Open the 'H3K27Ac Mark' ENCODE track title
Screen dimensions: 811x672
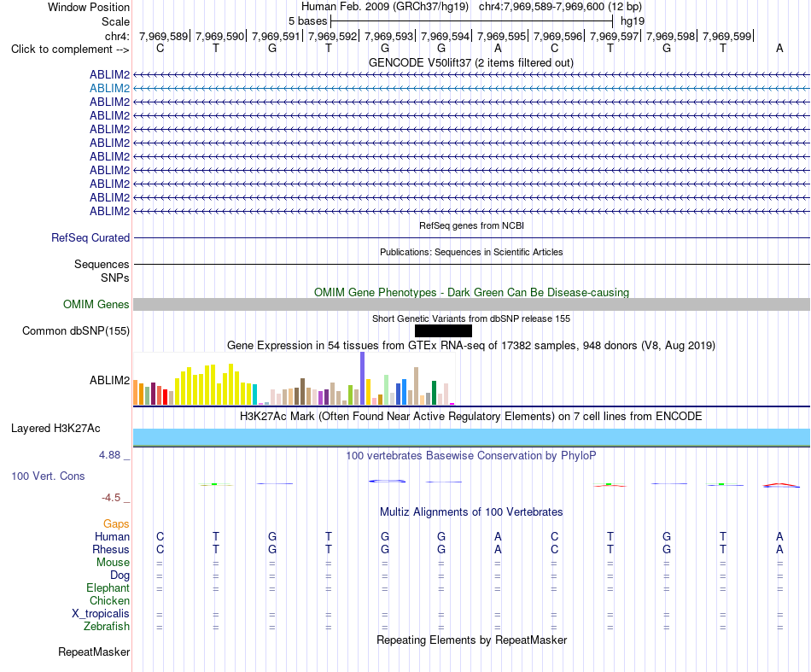pyautogui.click(x=470, y=417)
